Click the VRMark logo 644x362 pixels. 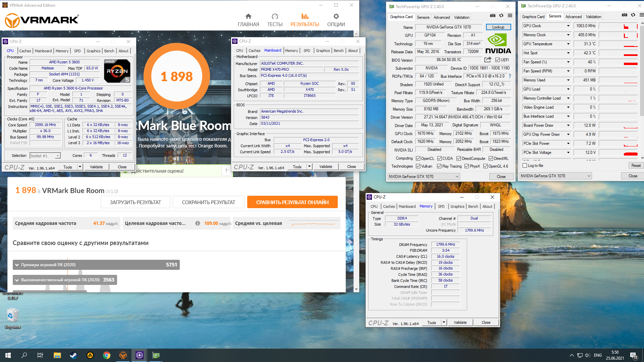pos(42,20)
